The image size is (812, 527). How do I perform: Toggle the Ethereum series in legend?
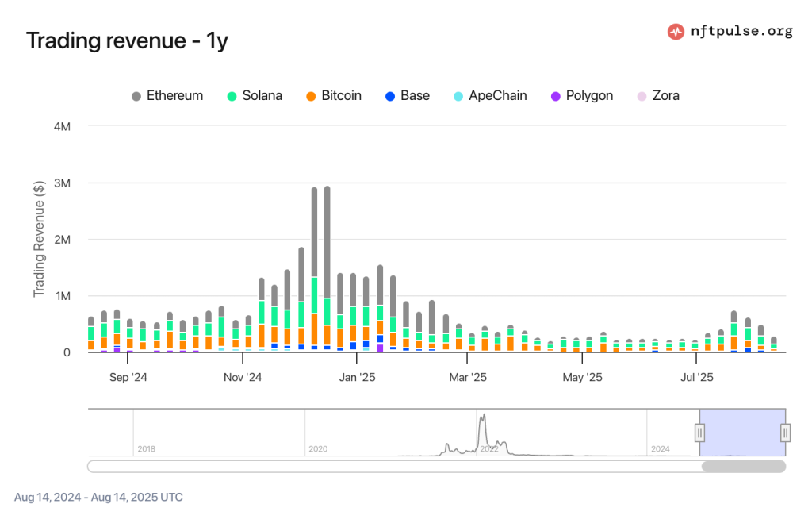[x=167, y=96]
